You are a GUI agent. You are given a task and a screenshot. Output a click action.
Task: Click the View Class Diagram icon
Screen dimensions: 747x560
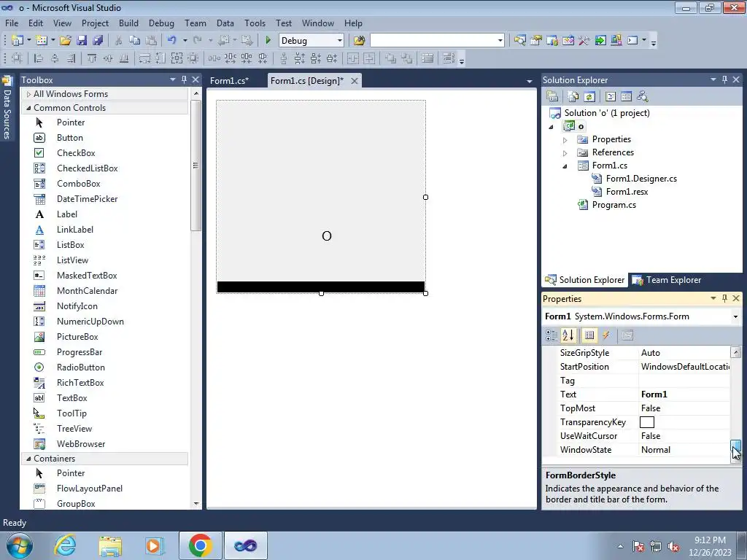(643, 97)
